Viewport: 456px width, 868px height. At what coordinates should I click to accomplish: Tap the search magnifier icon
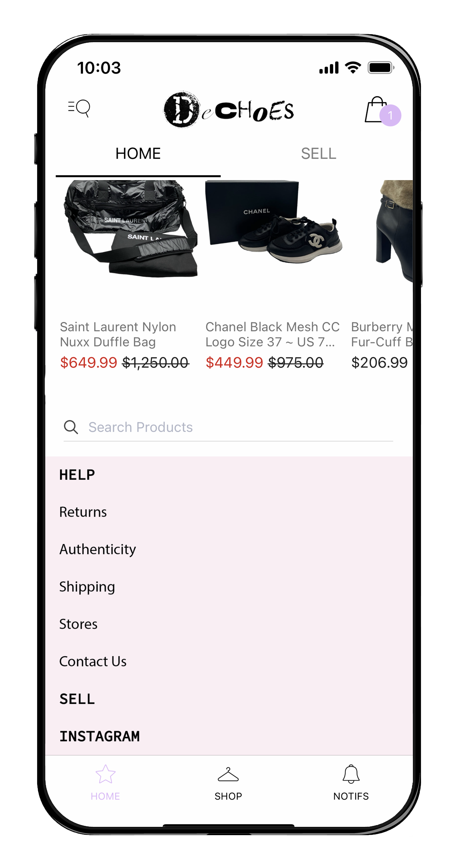pyautogui.click(x=71, y=427)
